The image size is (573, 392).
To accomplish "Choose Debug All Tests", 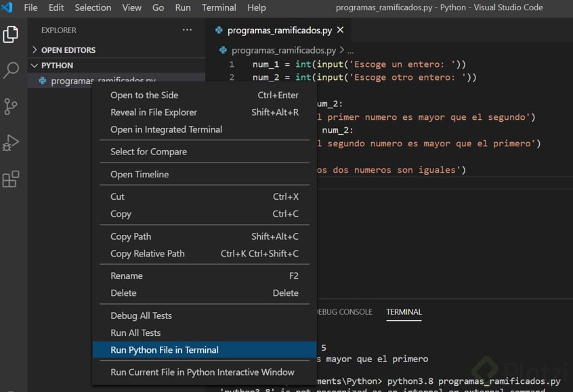I will [x=205, y=316].
